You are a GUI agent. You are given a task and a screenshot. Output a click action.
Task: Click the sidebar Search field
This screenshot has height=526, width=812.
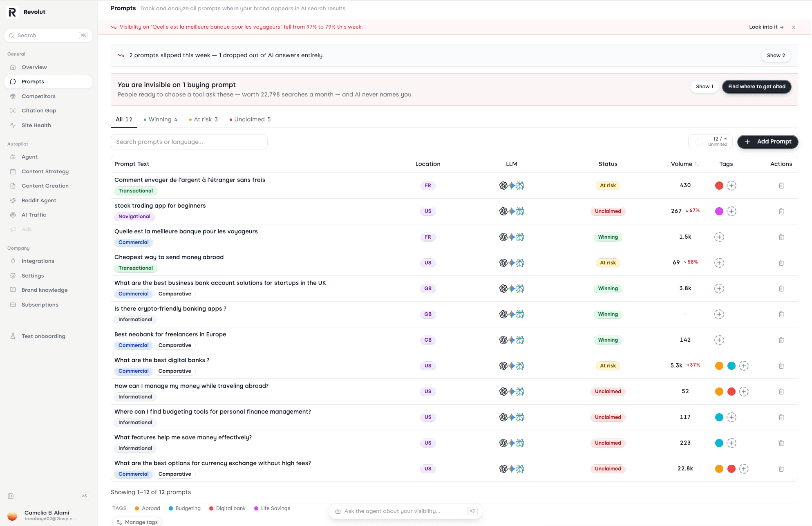pyautogui.click(x=48, y=36)
